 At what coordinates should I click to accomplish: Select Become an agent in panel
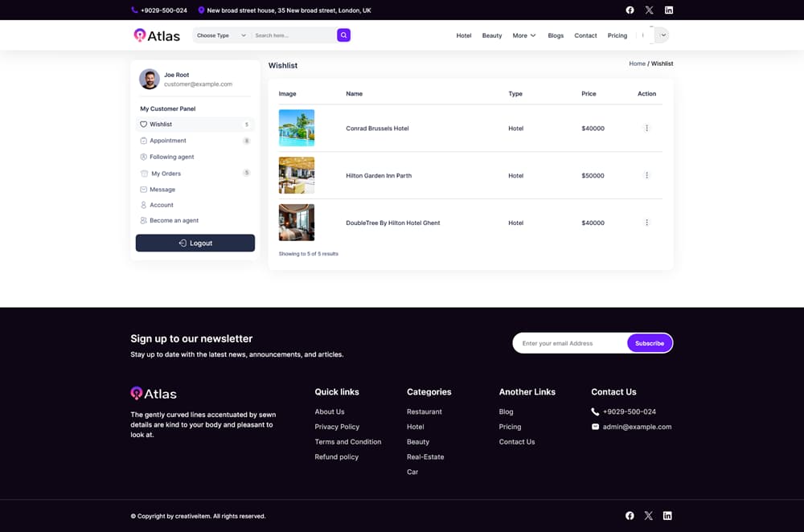click(x=195, y=220)
